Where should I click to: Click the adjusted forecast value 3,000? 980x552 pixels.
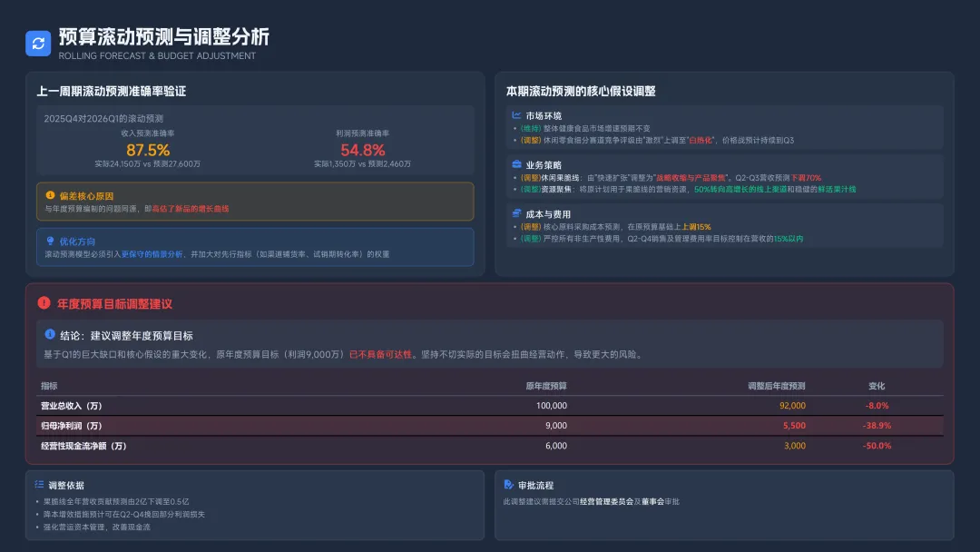point(795,446)
